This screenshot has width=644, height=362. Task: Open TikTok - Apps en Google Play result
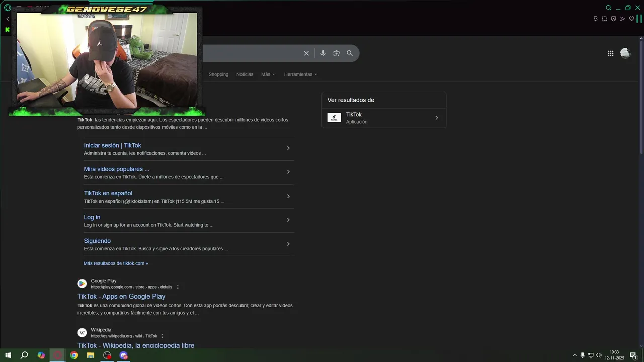[x=121, y=297]
